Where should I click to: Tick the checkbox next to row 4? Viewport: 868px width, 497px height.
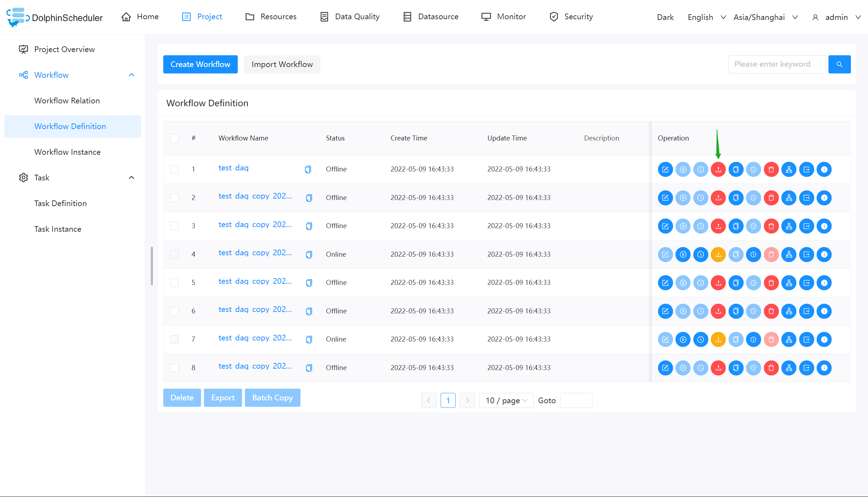(174, 254)
